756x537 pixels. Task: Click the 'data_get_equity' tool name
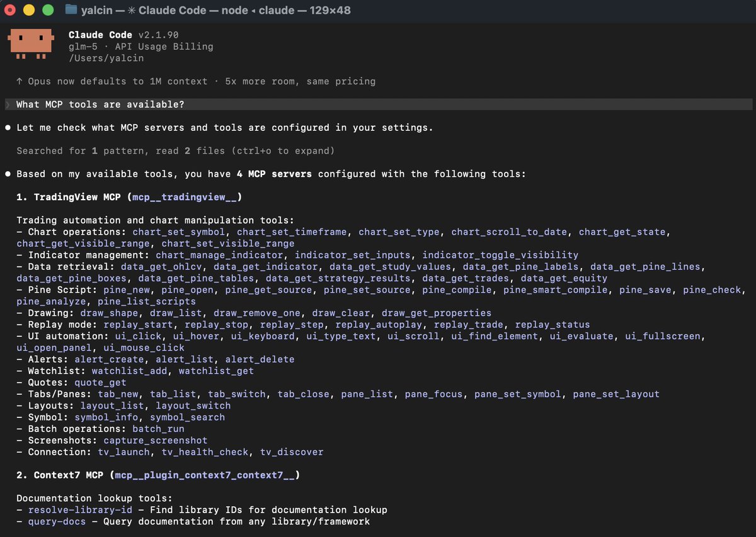point(564,278)
